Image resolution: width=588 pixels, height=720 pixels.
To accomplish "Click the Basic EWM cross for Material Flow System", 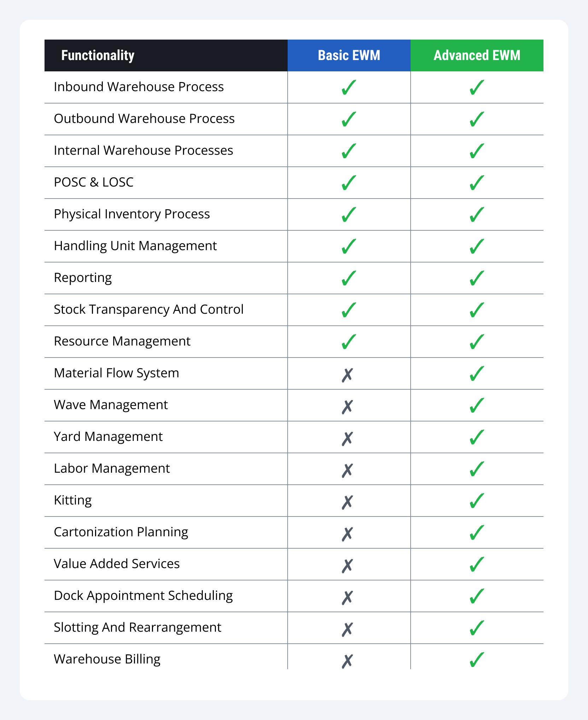I will click(x=347, y=375).
